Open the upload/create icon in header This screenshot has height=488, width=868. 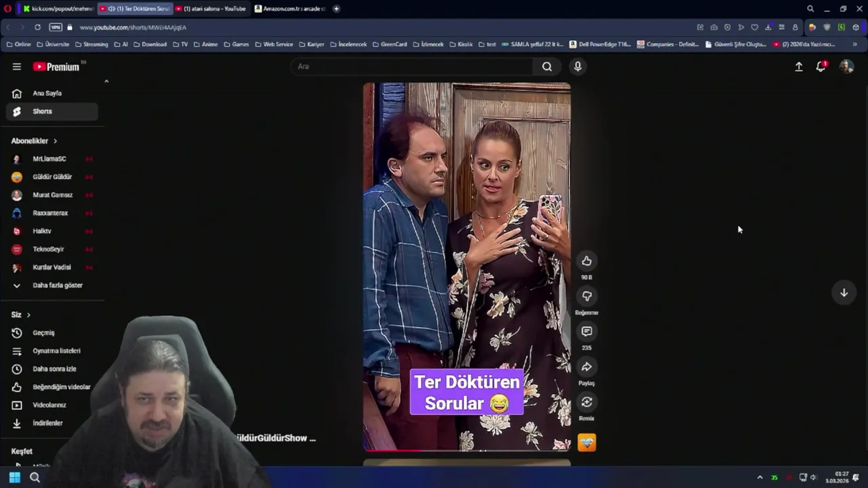(799, 66)
